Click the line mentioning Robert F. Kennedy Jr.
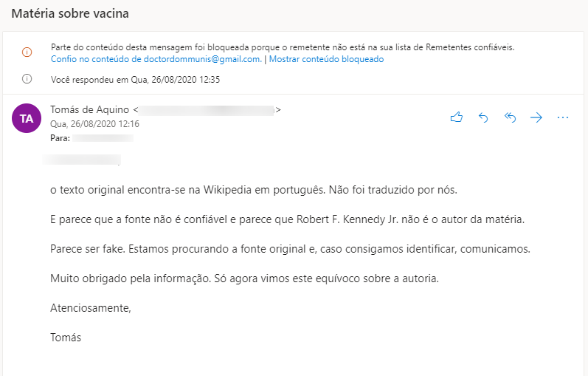This screenshot has width=588, height=376. point(287,219)
